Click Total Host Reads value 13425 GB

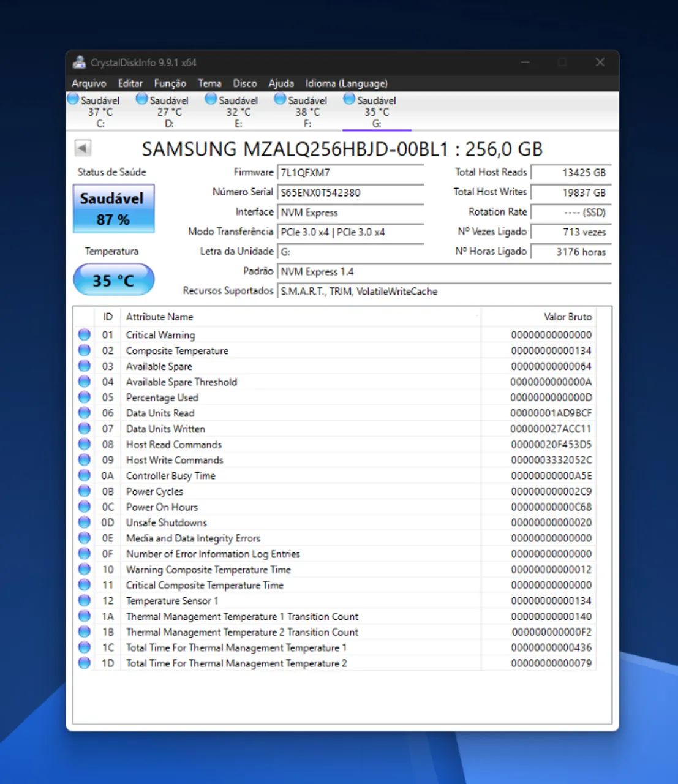tap(571, 173)
